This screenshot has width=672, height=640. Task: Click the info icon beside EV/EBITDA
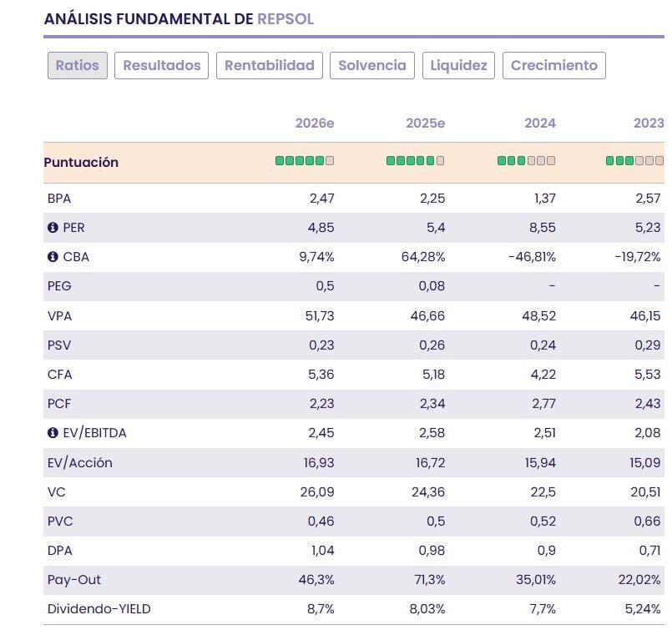[x=53, y=433]
